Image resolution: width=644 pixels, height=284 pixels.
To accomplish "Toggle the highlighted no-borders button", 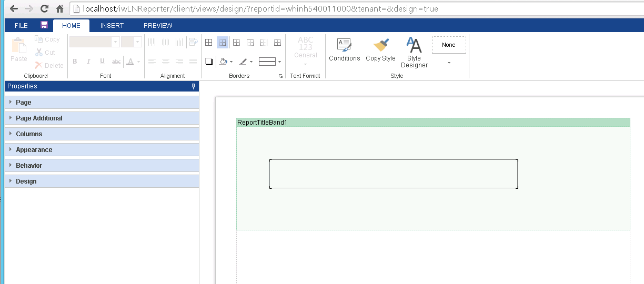I will [222, 43].
